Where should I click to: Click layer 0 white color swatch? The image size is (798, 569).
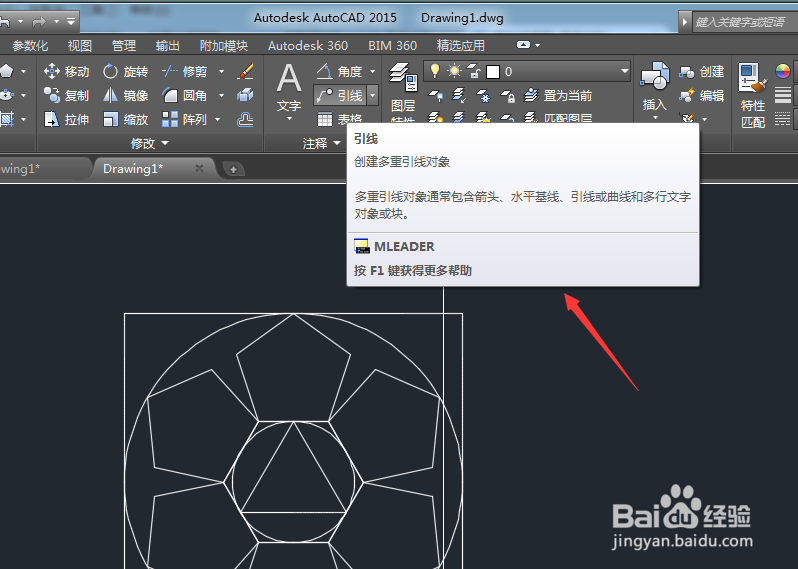click(493, 72)
